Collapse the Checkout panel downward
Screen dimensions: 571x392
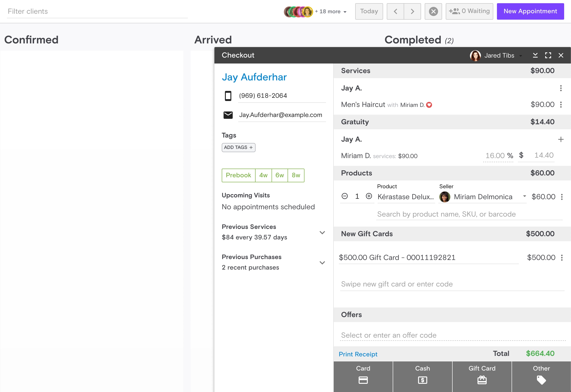point(535,55)
